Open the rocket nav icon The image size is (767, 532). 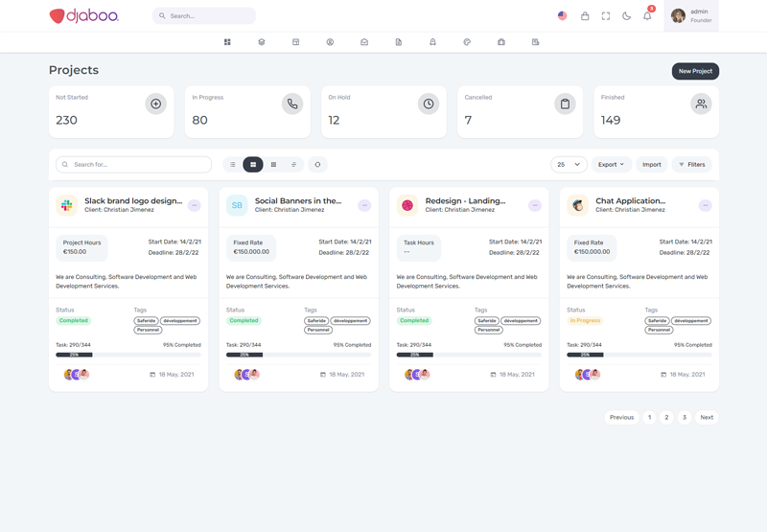[433, 42]
